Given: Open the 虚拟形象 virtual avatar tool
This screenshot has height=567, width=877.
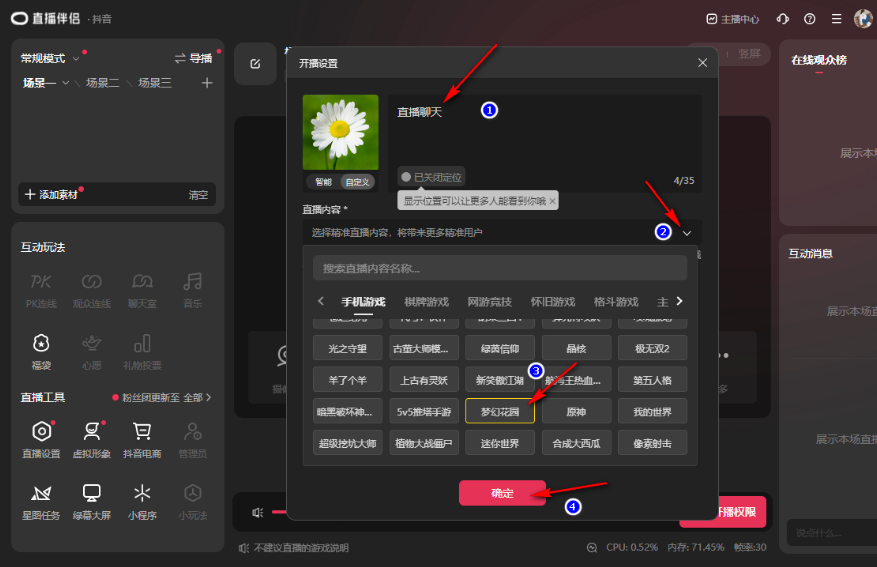Looking at the screenshot, I should (92, 440).
